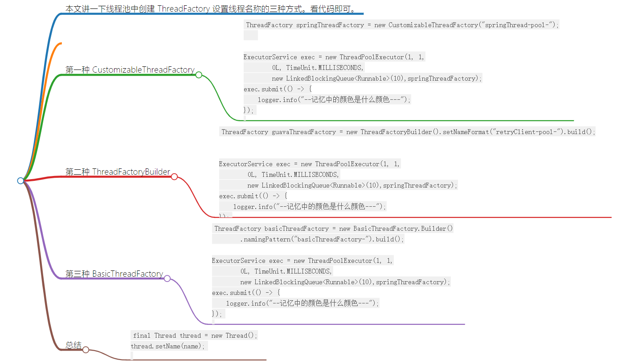Viewport: 617px width, 364px height.
Task: Collapse the 第二种 ThreadFactoryBuilder branch node circle
Action: click(174, 177)
